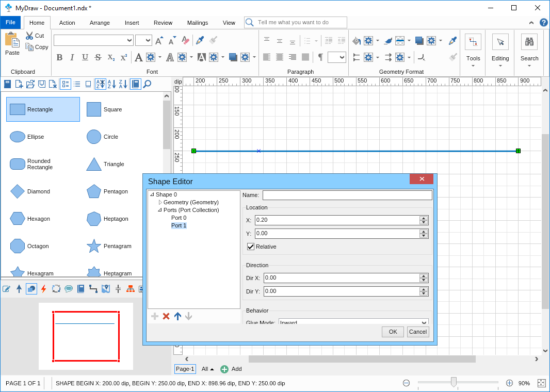The height and width of the screenshot is (392, 550).
Task: Open the File menu
Action: pyautogui.click(x=10, y=23)
